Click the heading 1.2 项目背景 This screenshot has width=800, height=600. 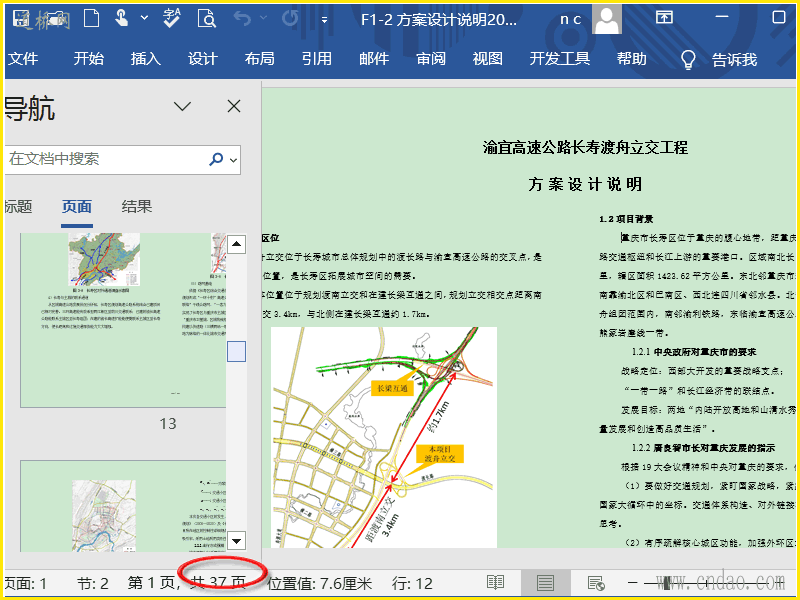pos(626,219)
